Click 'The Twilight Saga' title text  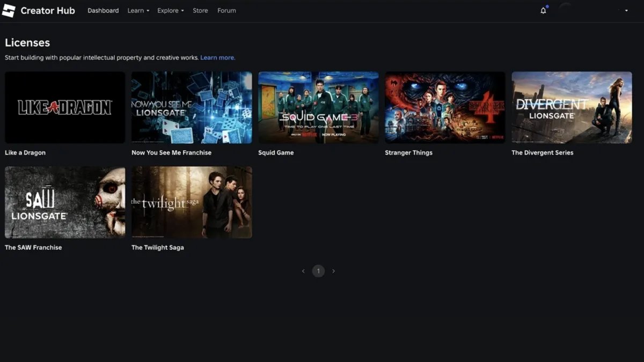[x=158, y=248]
